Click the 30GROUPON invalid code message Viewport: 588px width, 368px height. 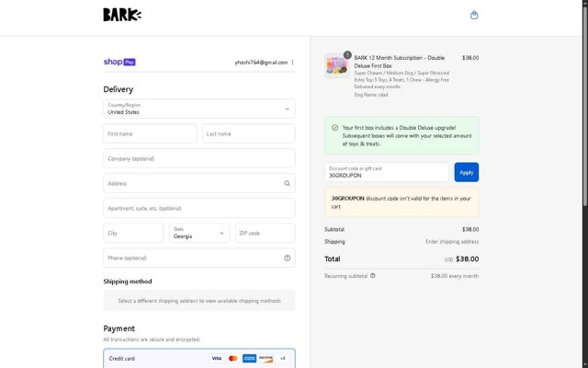(401, 202)
